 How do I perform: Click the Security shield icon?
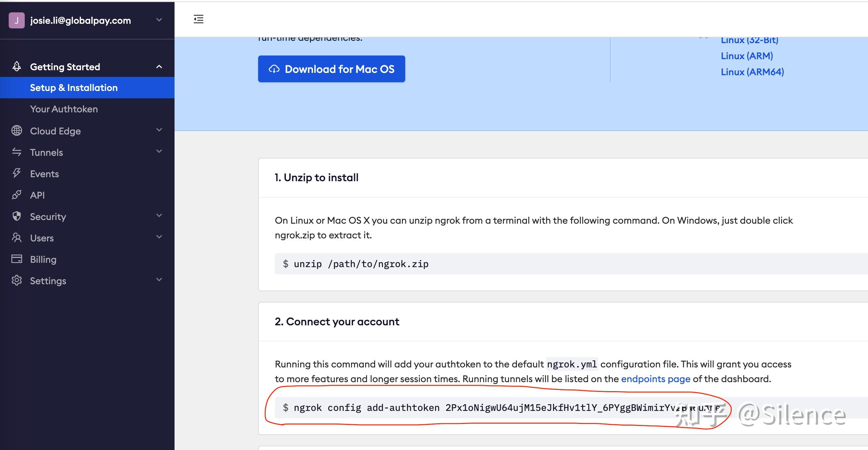(16, 216)
